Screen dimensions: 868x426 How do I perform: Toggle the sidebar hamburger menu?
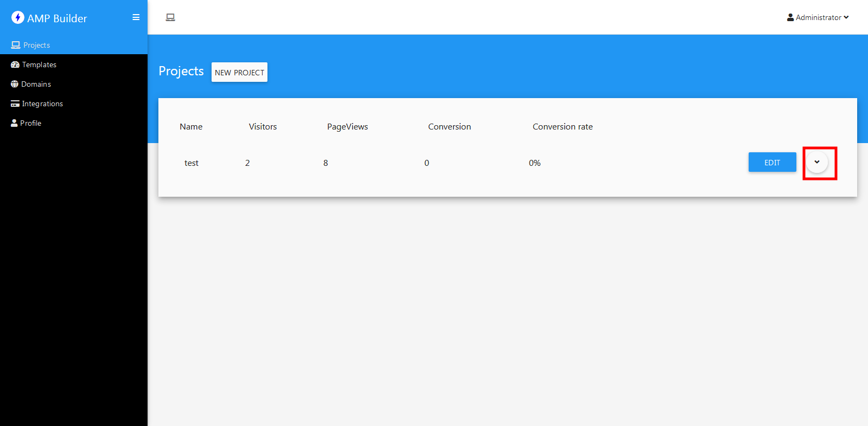click(x=136, y=17)
